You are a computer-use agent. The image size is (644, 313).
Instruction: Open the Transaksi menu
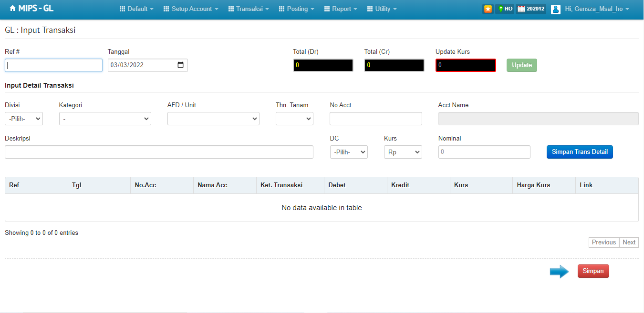pos(249,9)
